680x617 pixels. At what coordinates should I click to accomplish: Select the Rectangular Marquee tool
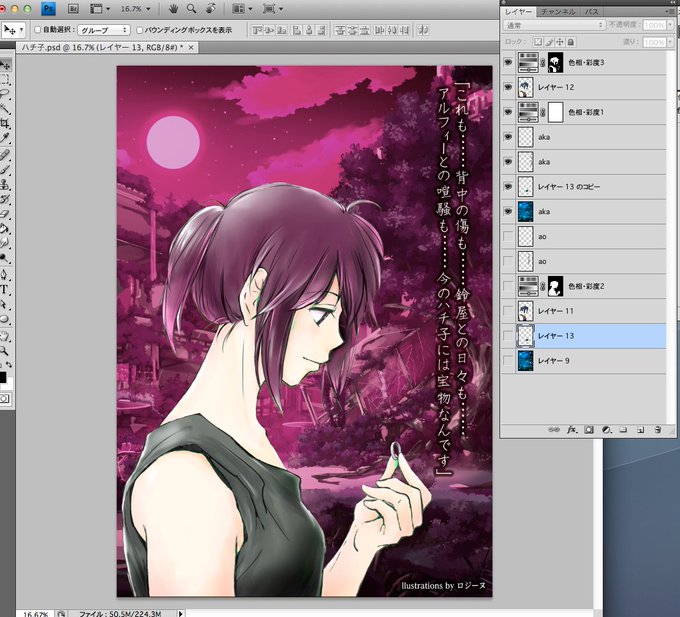[x=5, y=79]
